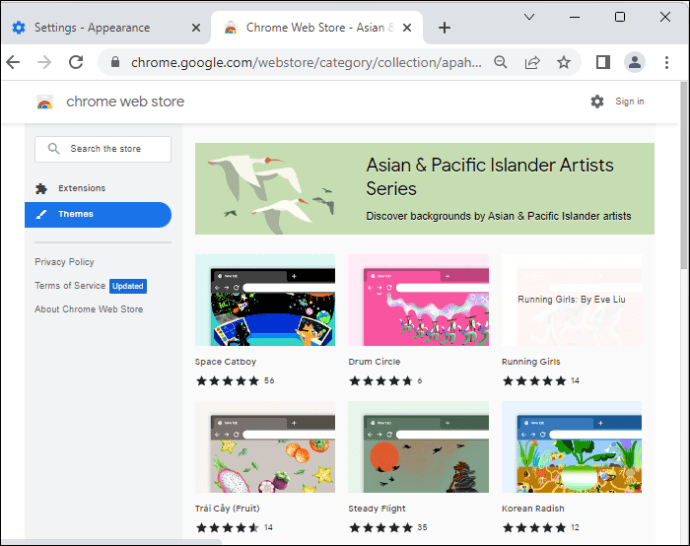Click the Space Catboy title text
The height and width of the screenshot is (546, 690).
(x=225, y=362)
